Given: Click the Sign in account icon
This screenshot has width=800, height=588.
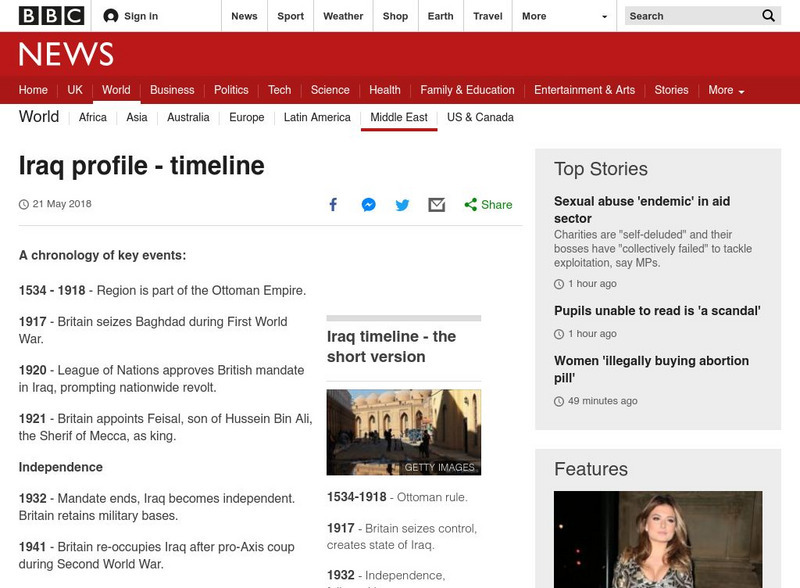Looking at the screenshot, I should pyautogui.click(x=111, y=16).
